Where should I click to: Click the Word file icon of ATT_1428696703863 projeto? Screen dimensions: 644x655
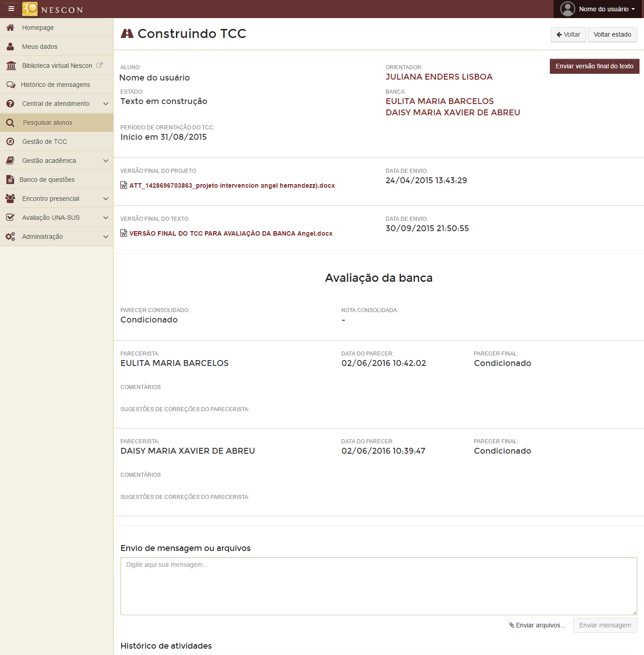pos(124,185)
